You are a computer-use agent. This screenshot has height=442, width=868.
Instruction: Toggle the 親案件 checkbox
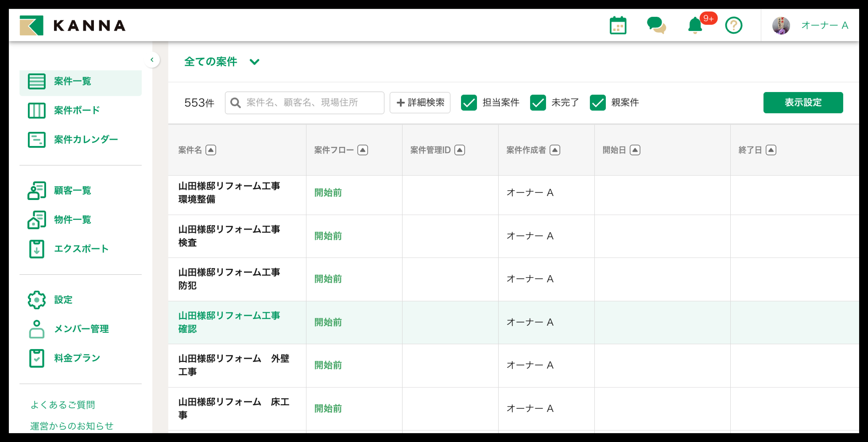point(597,103)
